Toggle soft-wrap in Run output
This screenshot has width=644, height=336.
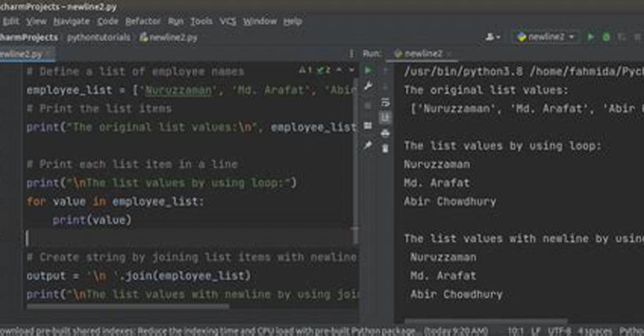(x=385, y=102)
